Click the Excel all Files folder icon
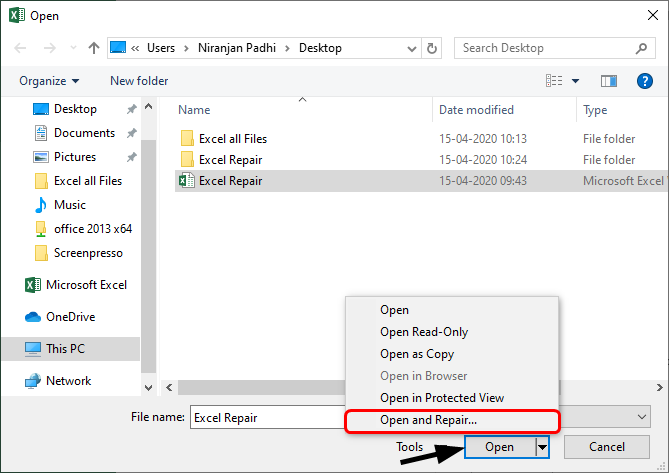The width and height of the screenshot is (669, 473). [187, 139]
